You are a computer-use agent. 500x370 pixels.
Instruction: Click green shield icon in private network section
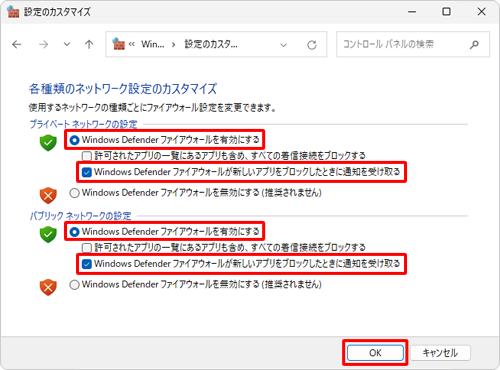(x=48, y=143)
